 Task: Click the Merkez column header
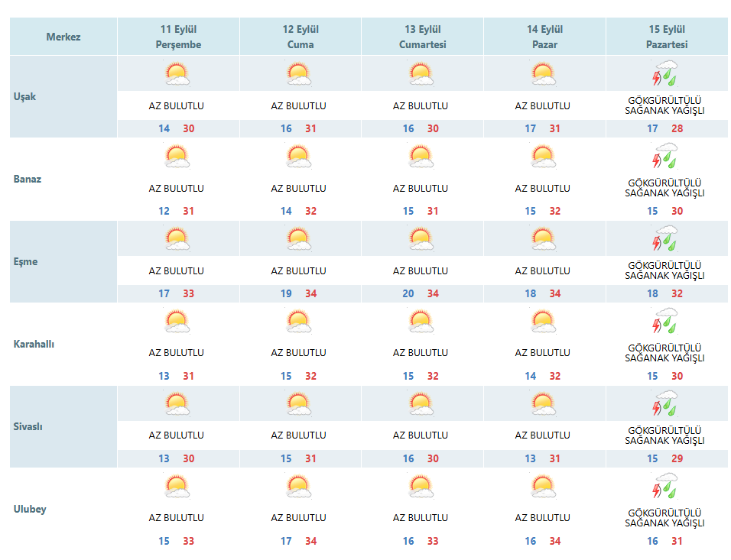[x=63, y=37]
